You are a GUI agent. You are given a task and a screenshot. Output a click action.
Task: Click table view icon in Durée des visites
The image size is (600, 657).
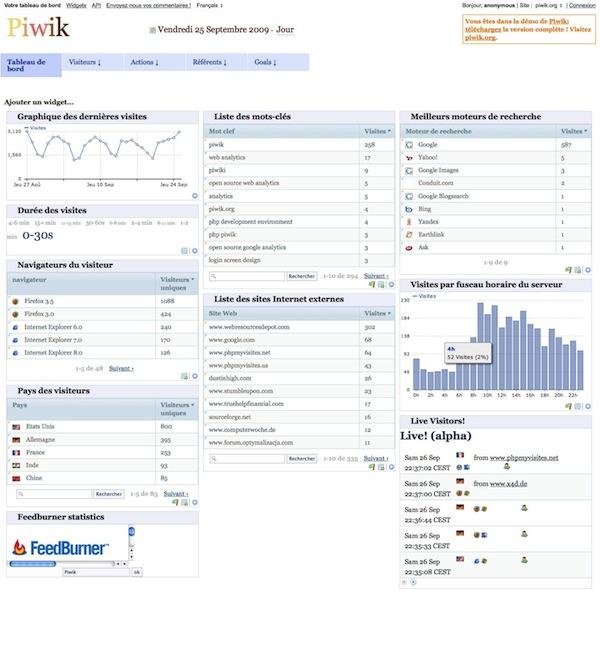tap(184, 251)
